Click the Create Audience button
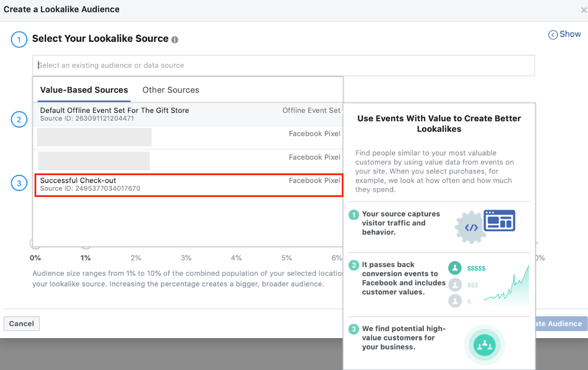This screenshot has height=370, width=588. (560, 323)
